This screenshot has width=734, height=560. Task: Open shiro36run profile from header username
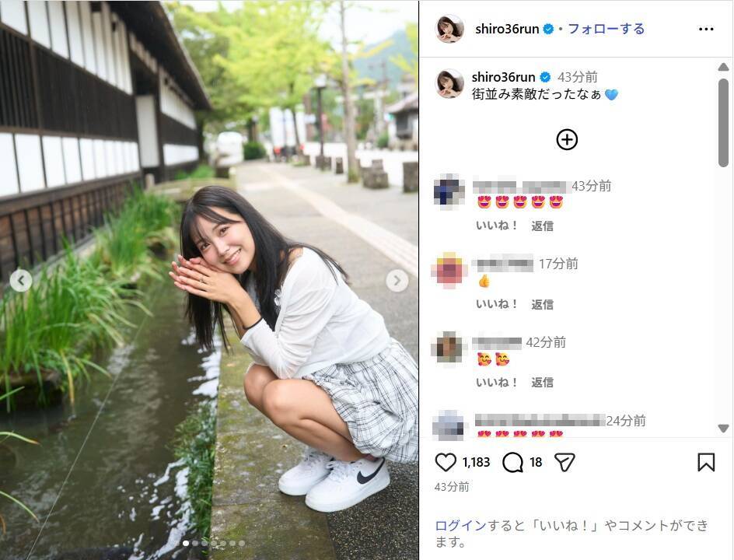[x=507, y=29]
